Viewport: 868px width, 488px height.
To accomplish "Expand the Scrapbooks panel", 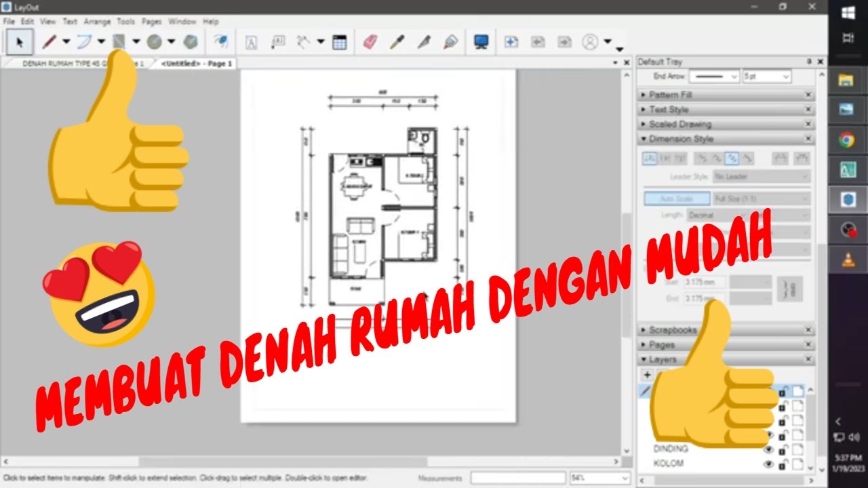I will 726,330.
